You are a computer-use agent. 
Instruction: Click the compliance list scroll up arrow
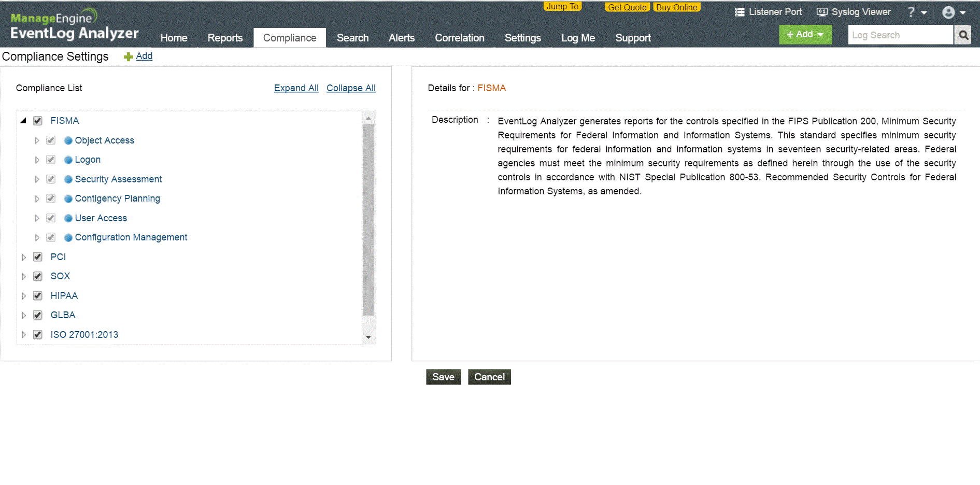tap(368, 118)
